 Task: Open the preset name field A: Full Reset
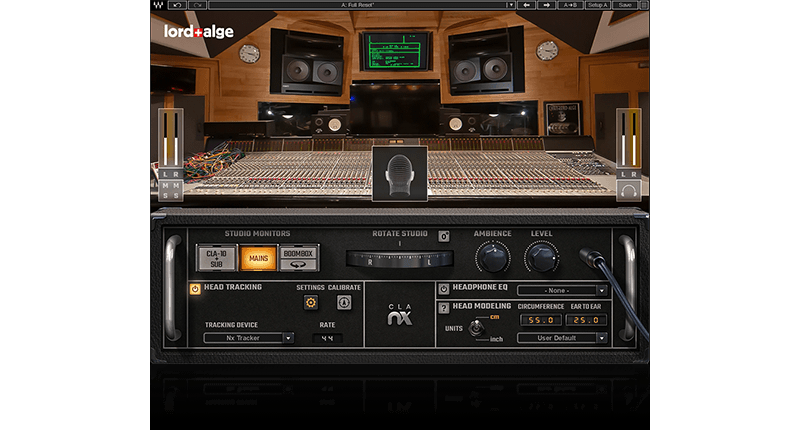(357, 5)
